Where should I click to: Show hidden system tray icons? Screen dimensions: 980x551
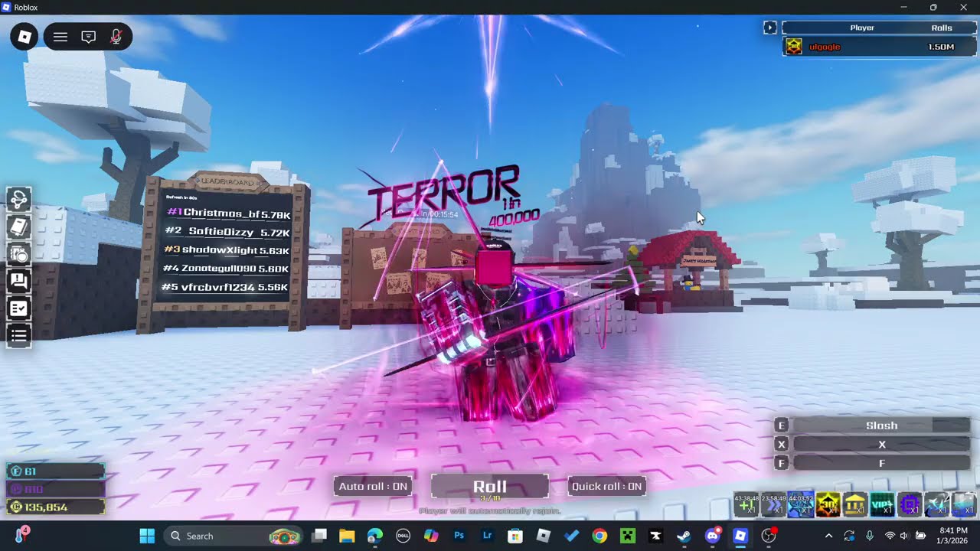coord(828,536)
